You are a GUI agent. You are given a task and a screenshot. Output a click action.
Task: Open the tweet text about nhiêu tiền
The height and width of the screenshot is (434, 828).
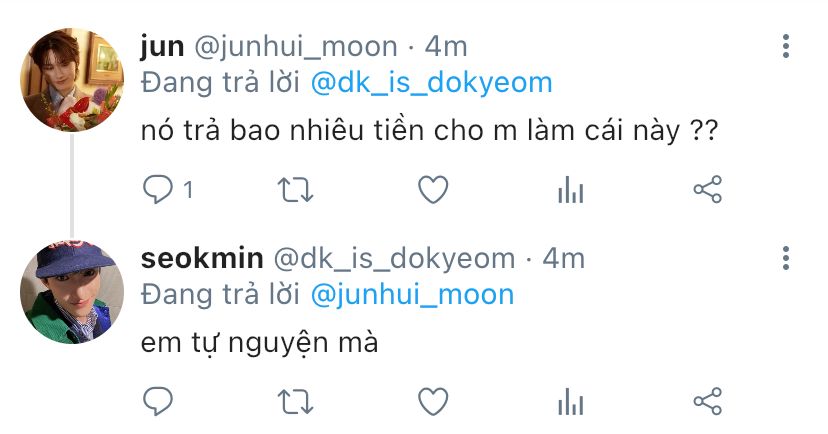pyautogui.click(x=430, y=130)
